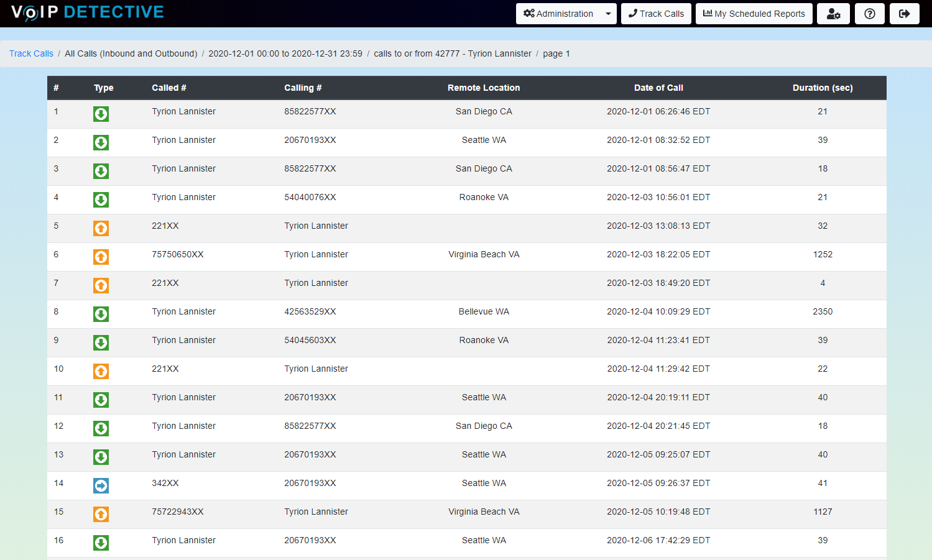Click the blue internal call icon in row 14
The height and width of the screenshot is (560, 932).
[101, 485]
